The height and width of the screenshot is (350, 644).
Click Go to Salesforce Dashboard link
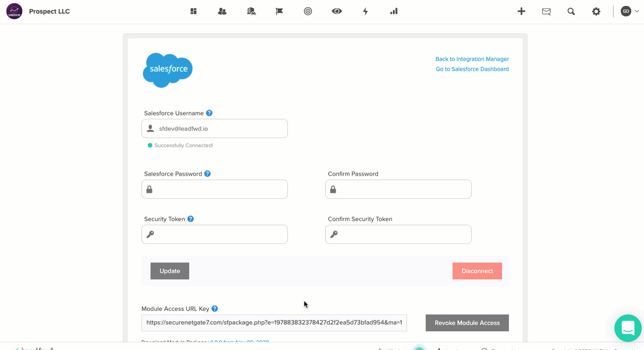click(472, 69)
